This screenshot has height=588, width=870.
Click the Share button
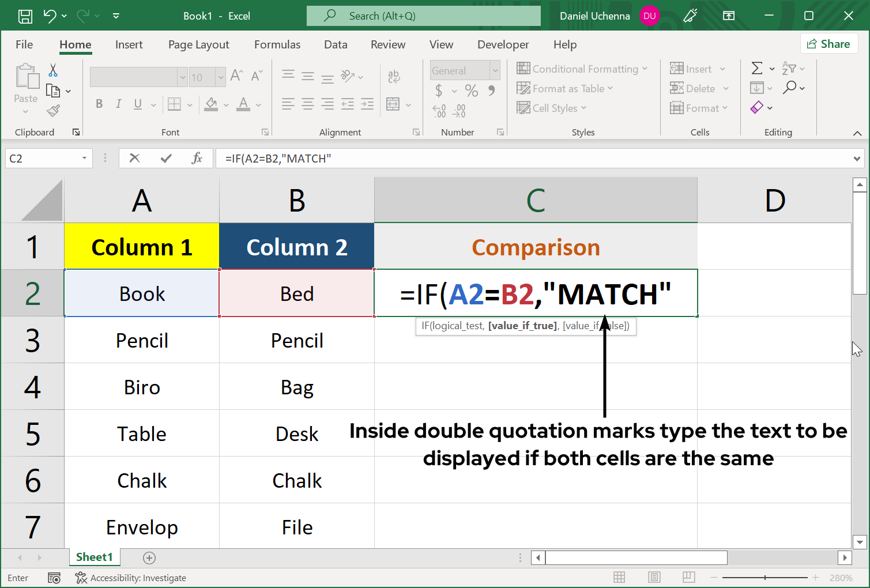click(x=829, y=43)
